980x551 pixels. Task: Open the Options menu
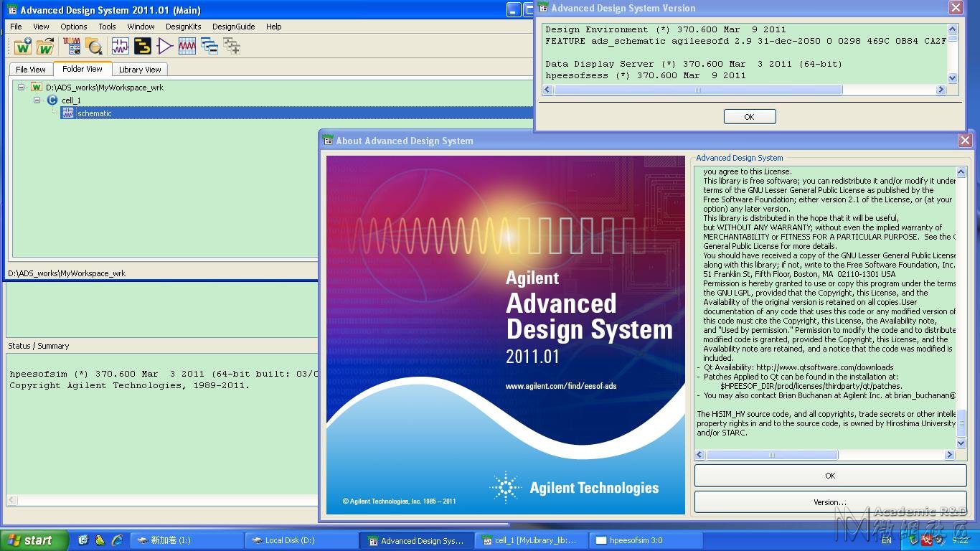click(74, 27)
